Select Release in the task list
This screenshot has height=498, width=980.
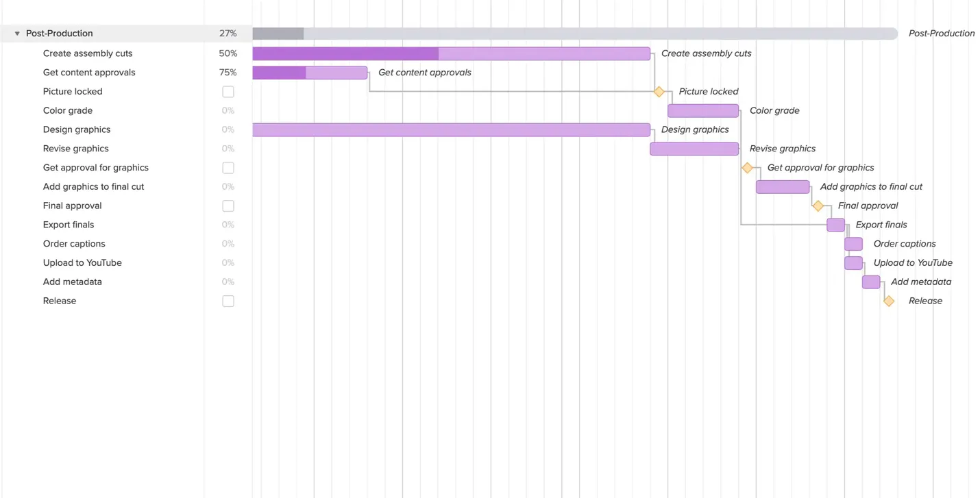[60, 301]
